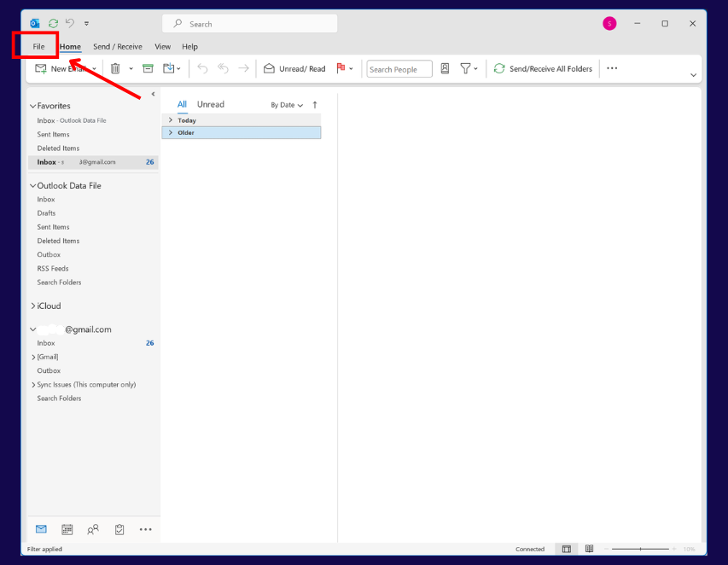This screenshot has height=565, width=728.
Task: Click the Archive icon
Action: [148, 69]
